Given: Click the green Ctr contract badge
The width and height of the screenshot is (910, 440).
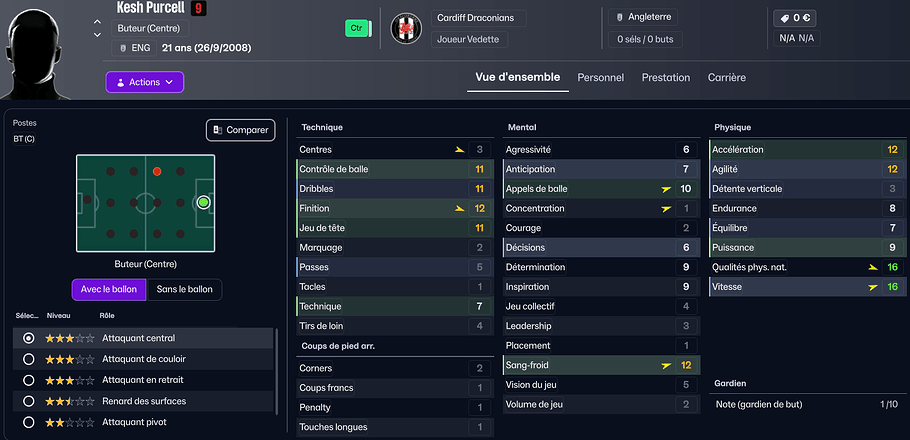Looking at the screenshot, I should click(355, 29).
